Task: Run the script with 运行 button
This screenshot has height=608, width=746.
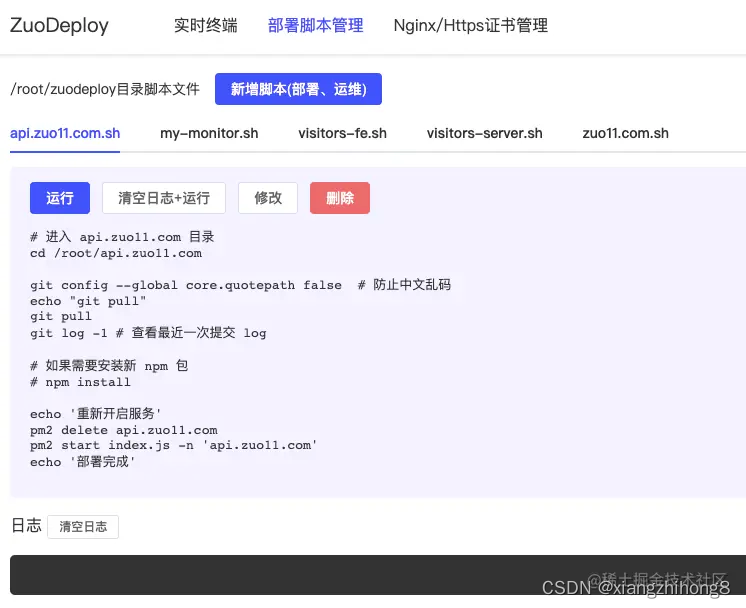Action: tap(60, 198)
